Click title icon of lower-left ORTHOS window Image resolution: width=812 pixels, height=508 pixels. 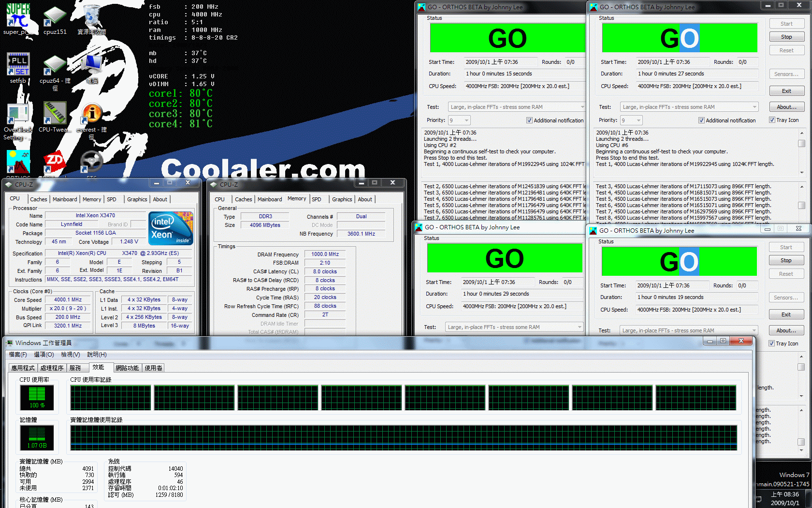pos(419,227)
